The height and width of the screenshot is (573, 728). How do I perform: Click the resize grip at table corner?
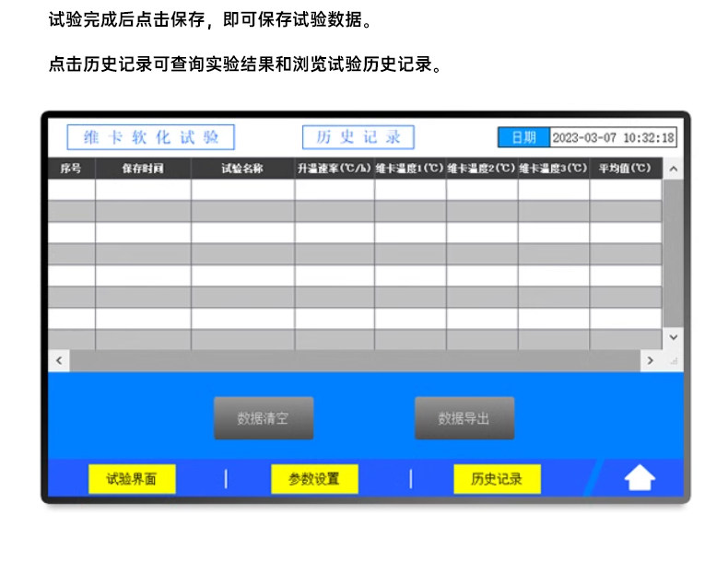click(674, 360)
